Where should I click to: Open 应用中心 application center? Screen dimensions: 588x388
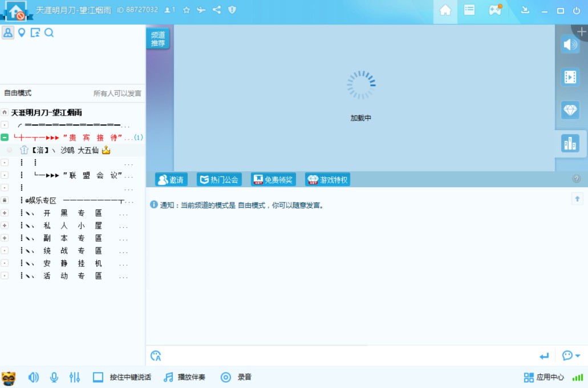[544, 377]
